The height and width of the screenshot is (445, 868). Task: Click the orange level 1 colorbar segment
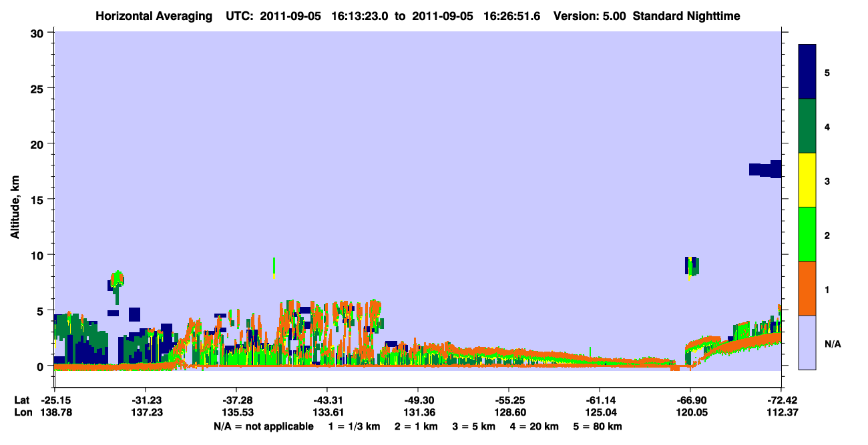pyautogui.click(x=807, y=288)
